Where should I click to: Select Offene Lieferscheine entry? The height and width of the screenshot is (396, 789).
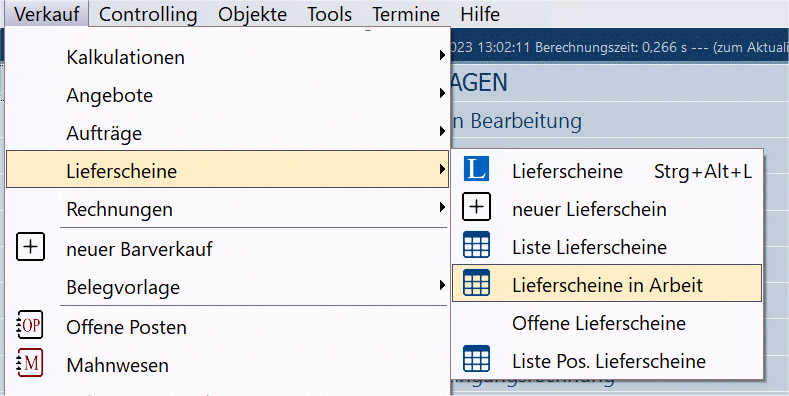tap(599, 323)
